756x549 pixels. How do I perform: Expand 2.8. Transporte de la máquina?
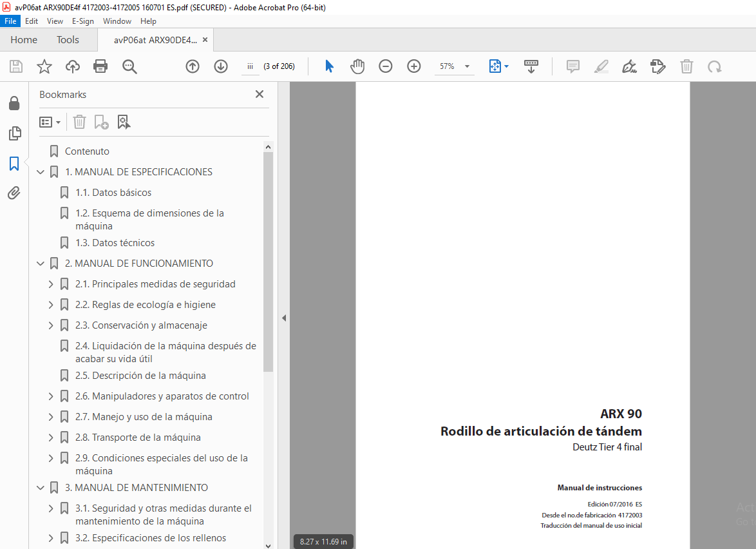pos(51,438)
